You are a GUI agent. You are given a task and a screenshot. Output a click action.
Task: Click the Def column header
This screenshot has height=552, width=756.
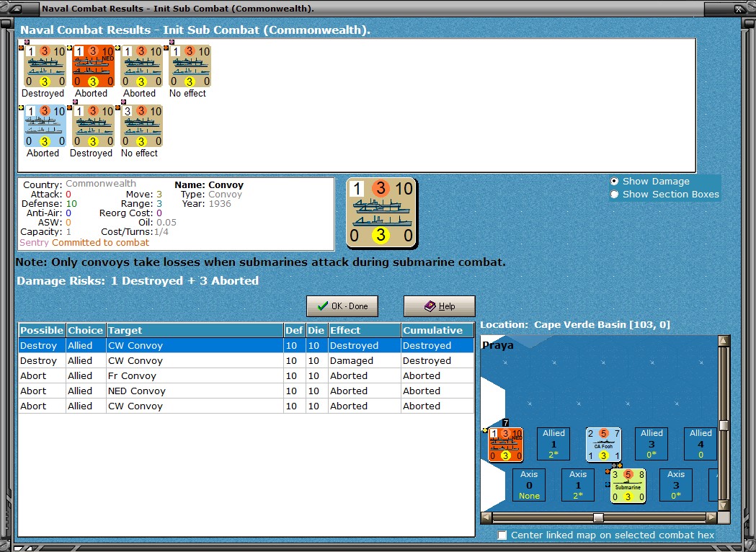293,330
